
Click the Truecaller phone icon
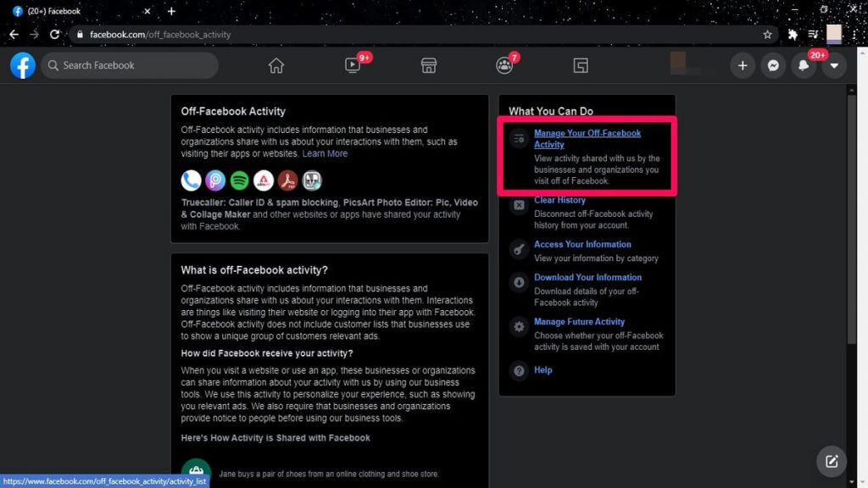[x=191, y=180]
